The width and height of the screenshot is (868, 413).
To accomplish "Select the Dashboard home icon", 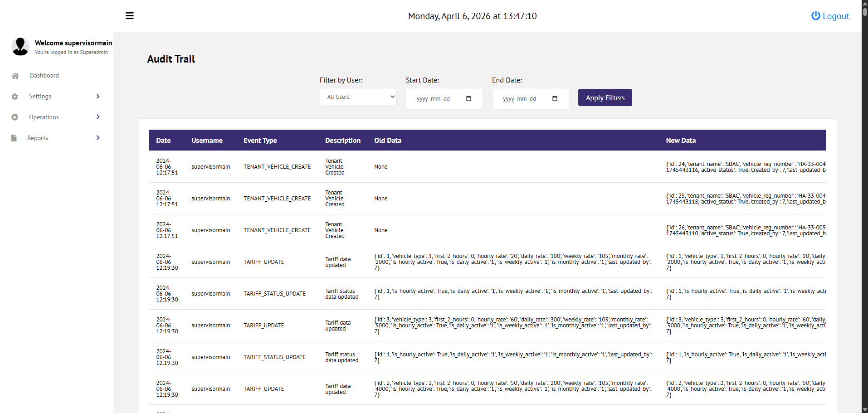I will [15, 75].
